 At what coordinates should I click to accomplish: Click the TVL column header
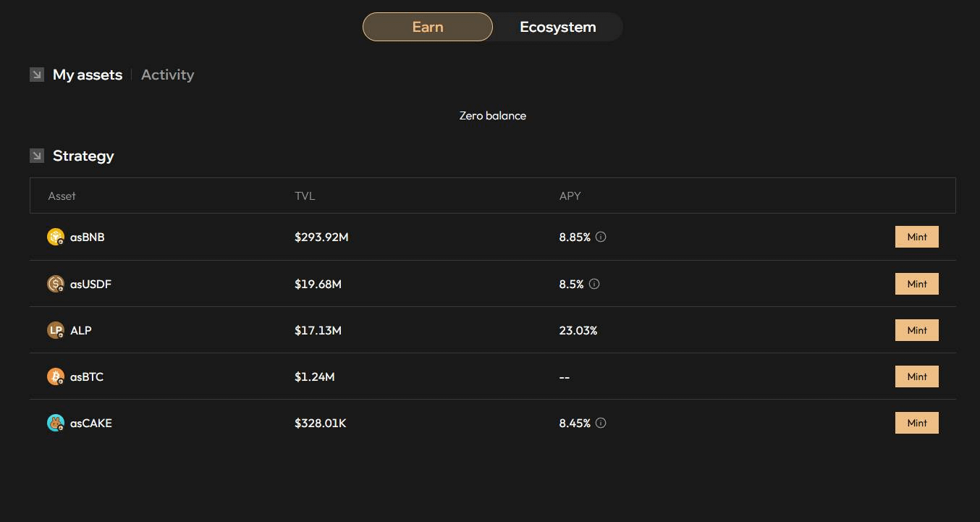tap(305, 195)
